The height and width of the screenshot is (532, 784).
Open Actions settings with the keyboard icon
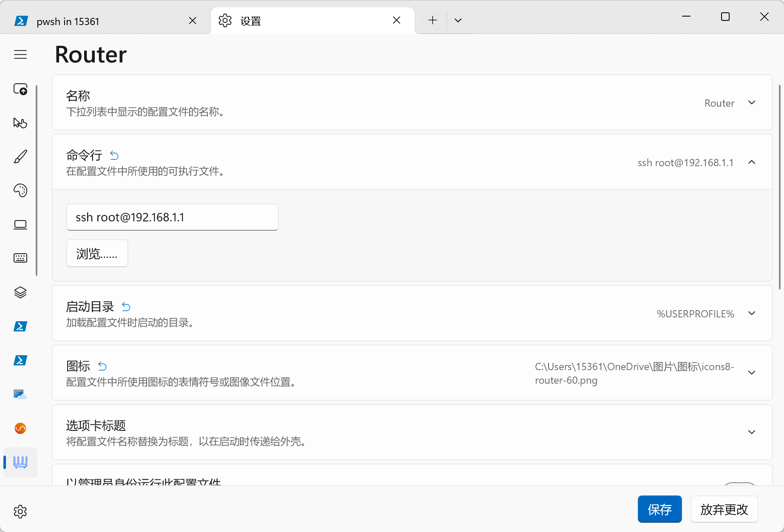tap(20, 258)
